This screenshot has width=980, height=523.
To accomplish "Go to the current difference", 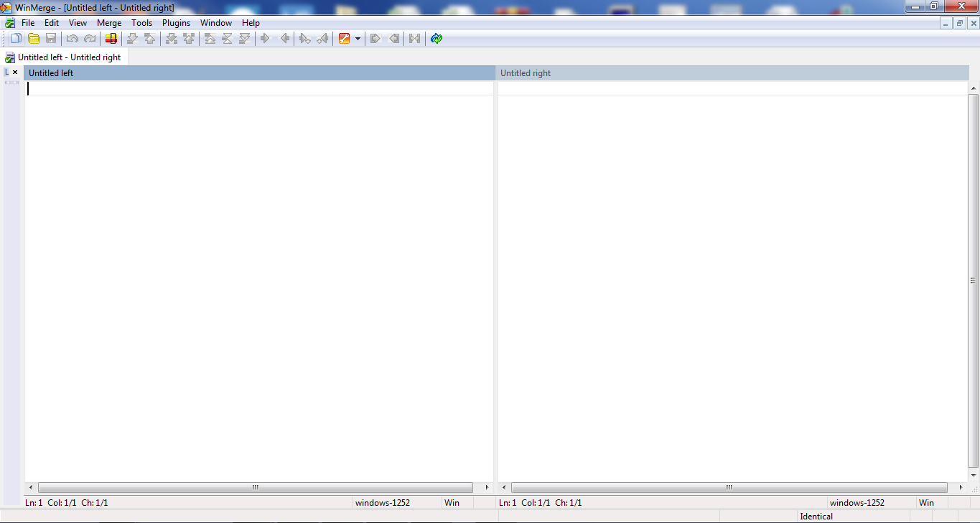I will coord(227,39).
